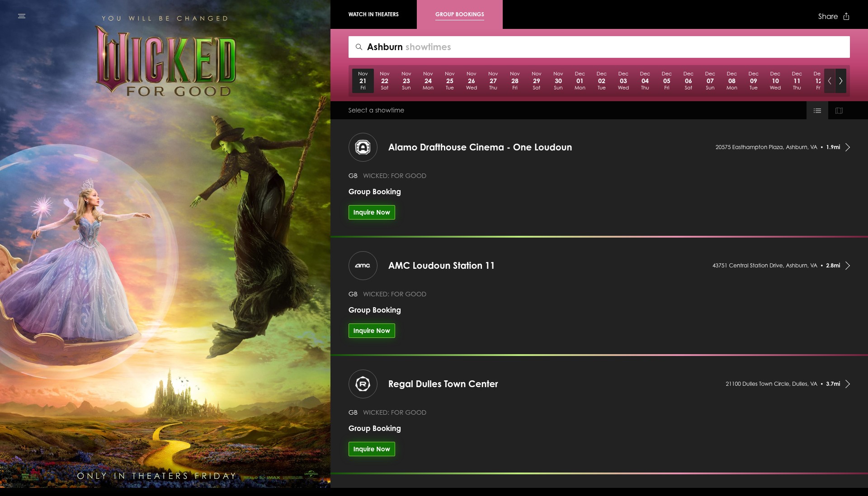868x496 pixels.
Task: Select date Dec 08 Mon
Action: point(732,81)
